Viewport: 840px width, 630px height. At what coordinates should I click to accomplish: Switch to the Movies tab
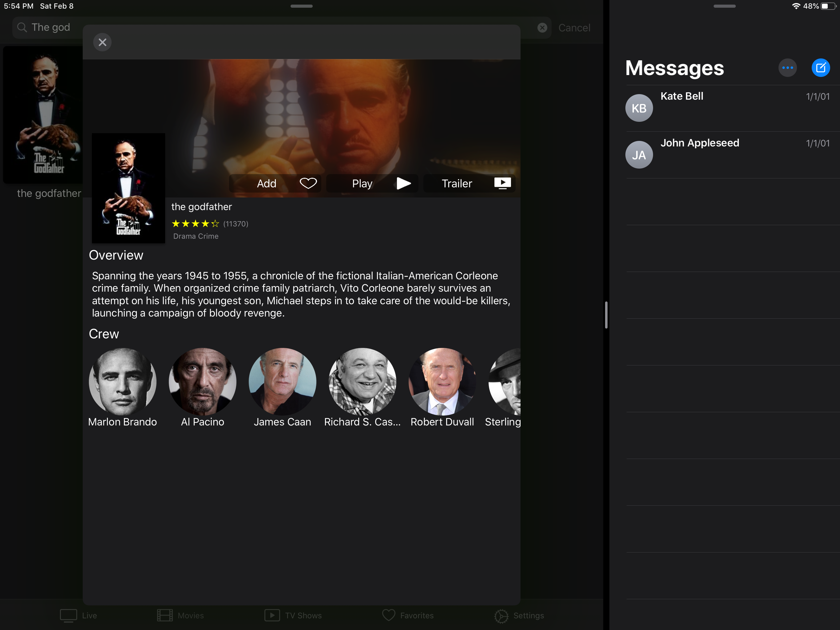coord(180,615)
